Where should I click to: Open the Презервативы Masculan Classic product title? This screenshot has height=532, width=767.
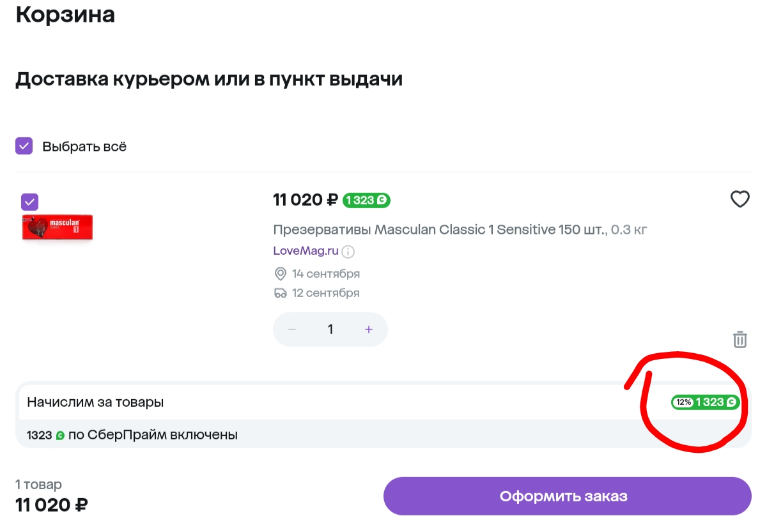point(440,229)
